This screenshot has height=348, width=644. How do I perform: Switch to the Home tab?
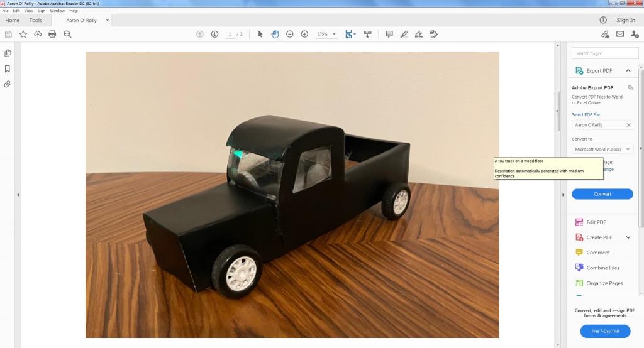(13, 20)
